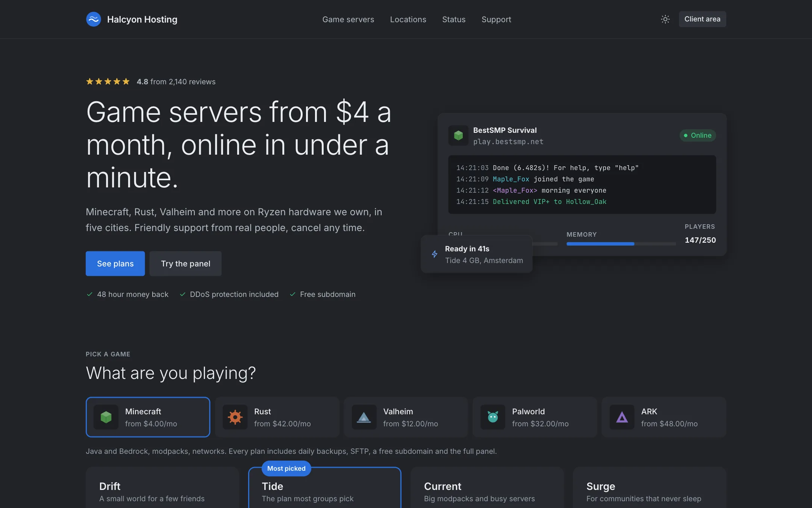Click the Maple_Fox joined the game log line
The image size is (812, 508).
525,179
